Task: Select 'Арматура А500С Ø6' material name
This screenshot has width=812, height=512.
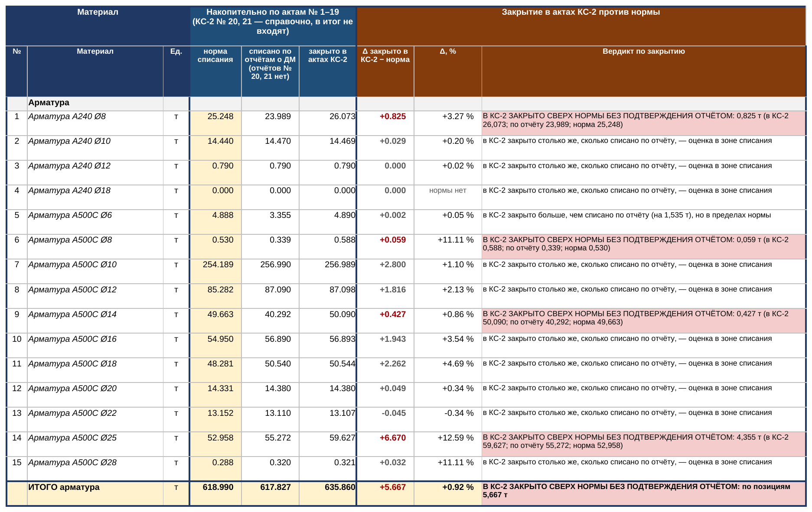Action: click(95, 222)
